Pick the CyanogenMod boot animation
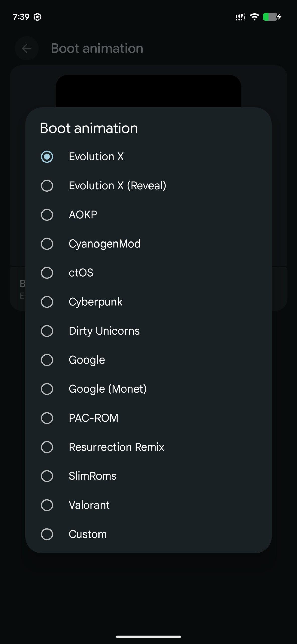The width and height of the screenshot is (297, 644). (x=47, y=244)
